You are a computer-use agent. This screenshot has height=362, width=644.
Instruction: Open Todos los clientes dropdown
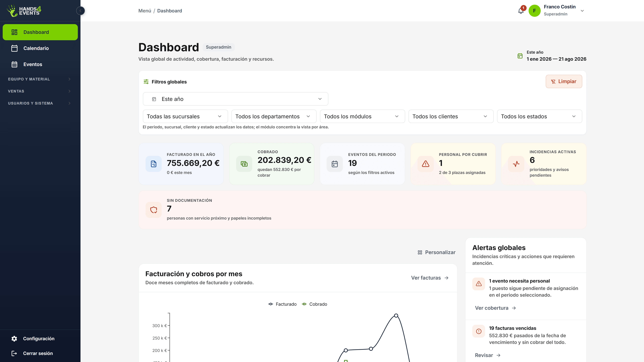[451, 116]
